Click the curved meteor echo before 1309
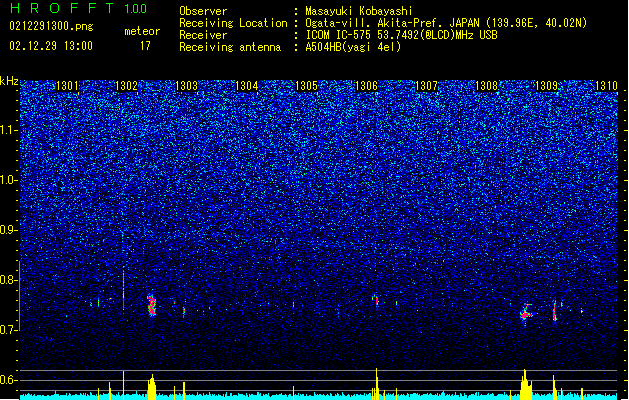629x400 pixels. tap(526, 312)
